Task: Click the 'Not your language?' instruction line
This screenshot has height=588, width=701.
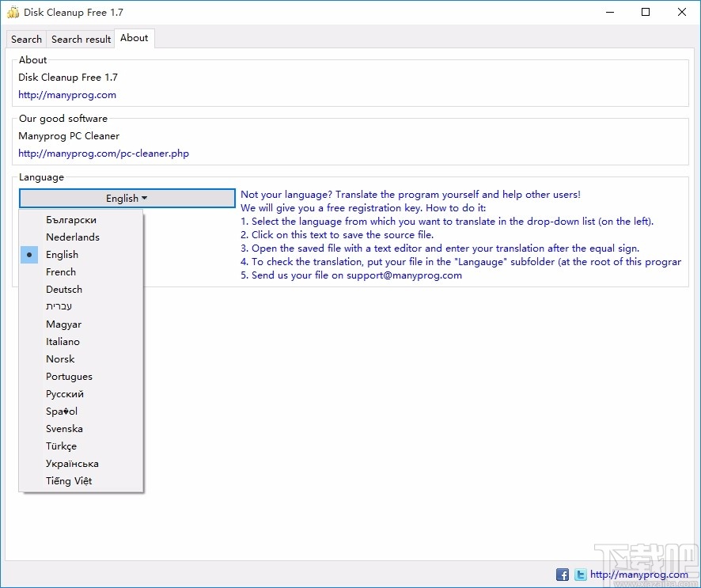Action: click(411, 195)
